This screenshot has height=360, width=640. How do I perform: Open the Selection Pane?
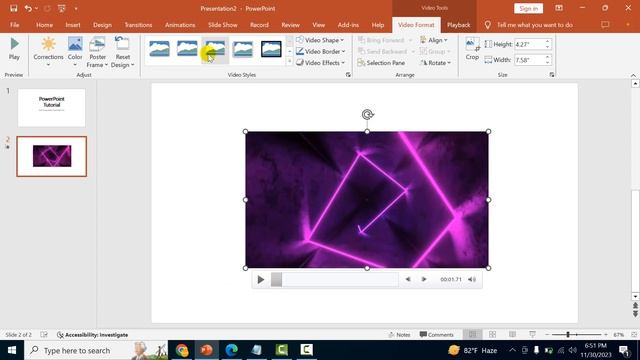click(381, 63)
